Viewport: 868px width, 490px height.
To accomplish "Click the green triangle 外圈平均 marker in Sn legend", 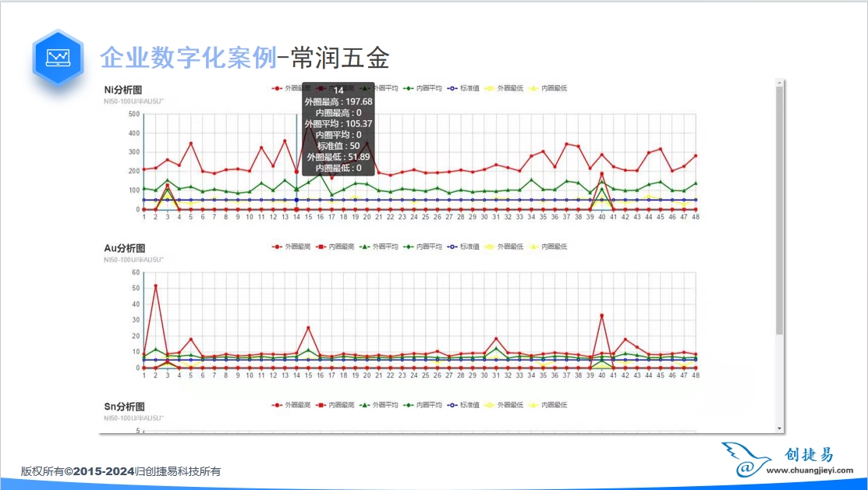I will click(364, 405).
